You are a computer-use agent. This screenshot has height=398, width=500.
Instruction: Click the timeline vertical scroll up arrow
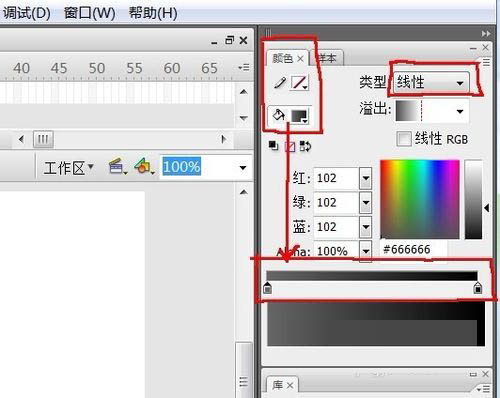(244, 92)
